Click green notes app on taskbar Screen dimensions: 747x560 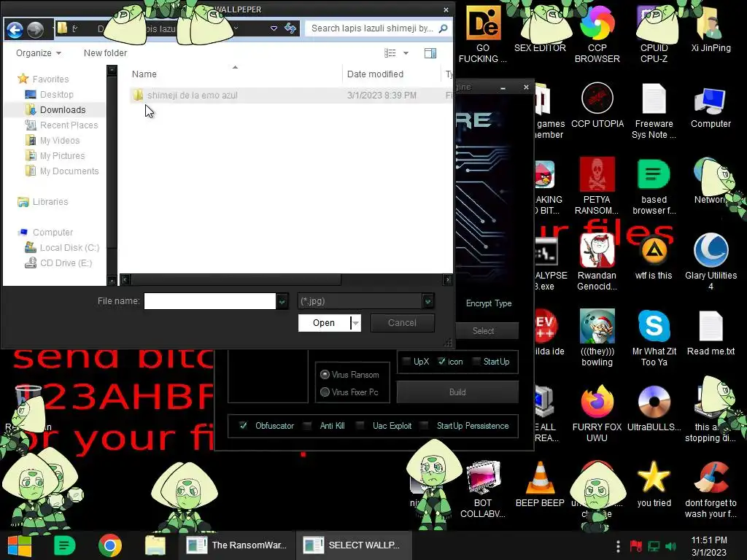pos(65,545)
